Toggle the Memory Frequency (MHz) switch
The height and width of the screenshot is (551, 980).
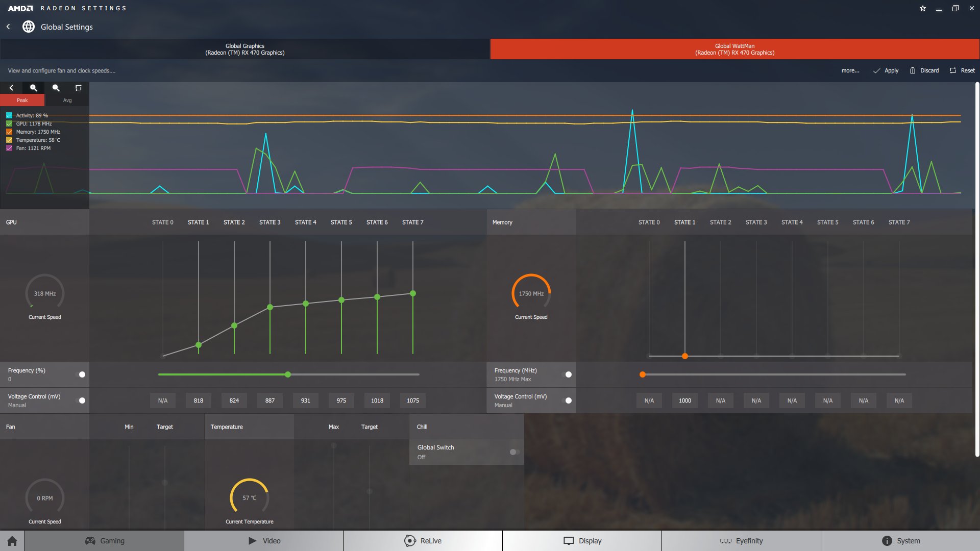[x=568, y=374]
